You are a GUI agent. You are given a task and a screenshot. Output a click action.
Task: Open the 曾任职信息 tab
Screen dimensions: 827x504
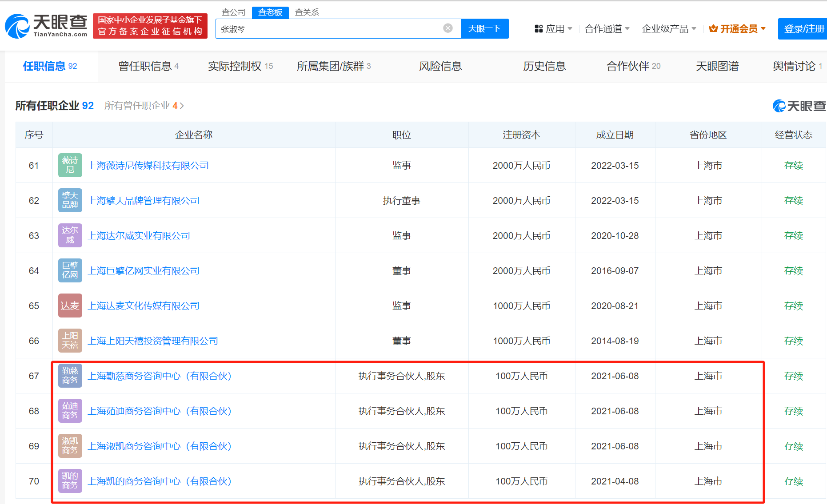coord(148,66)
